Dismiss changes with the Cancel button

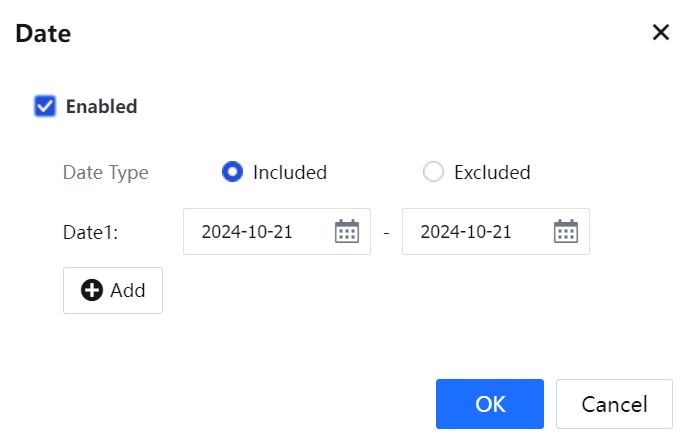pos(614,404)
